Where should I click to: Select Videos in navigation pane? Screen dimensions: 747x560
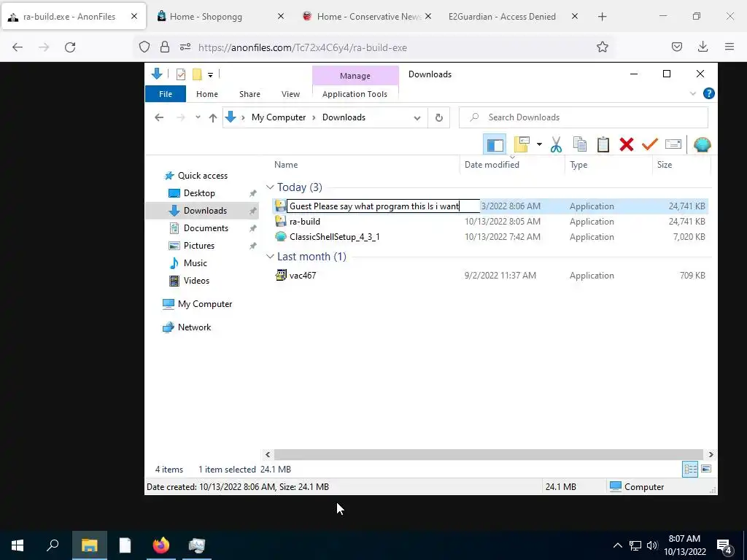point(196,281)
